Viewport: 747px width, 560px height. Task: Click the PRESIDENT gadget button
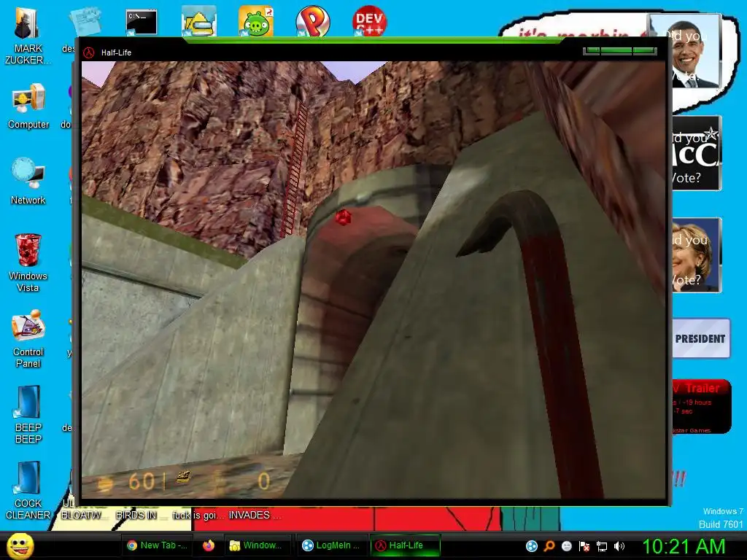coord(701,338)
